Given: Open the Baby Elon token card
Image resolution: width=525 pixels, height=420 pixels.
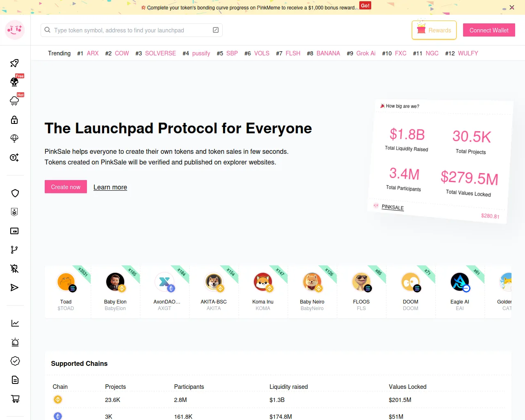Looking at the screenshot, I should coord(115,291).
